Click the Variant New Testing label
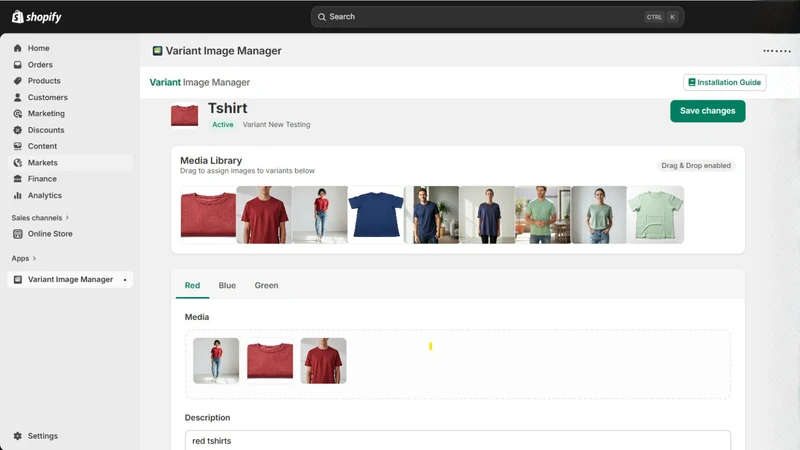Image resolution: width=800 pixels, height=450 pixels. [x=277, y=124]
